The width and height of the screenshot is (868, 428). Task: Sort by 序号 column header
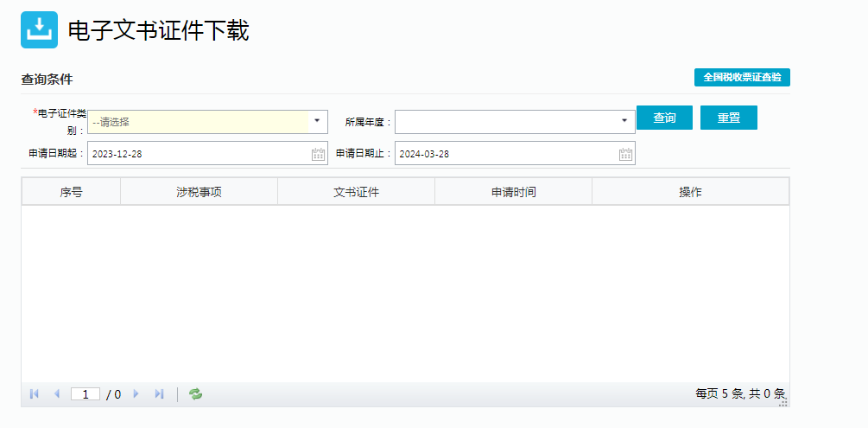coord(71,192)
